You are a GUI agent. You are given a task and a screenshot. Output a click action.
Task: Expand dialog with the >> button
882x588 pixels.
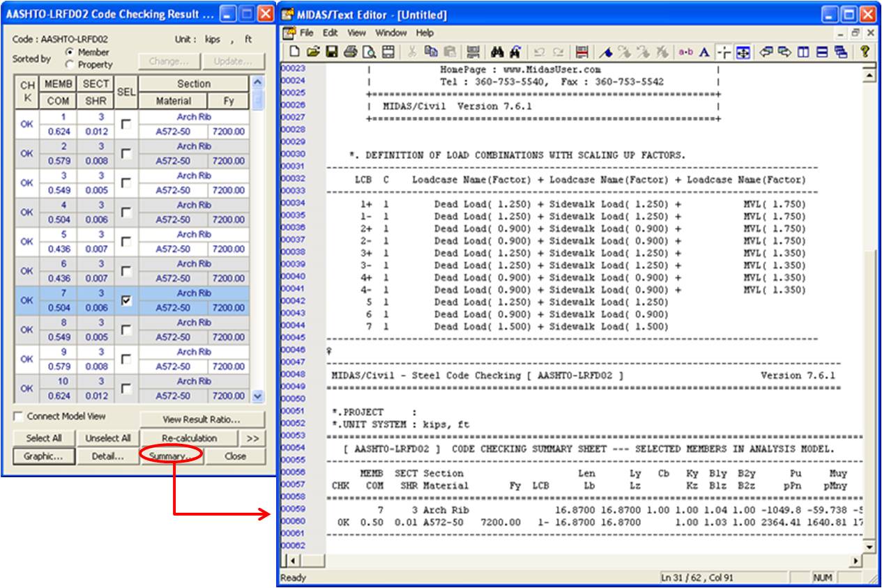point(252,438)
